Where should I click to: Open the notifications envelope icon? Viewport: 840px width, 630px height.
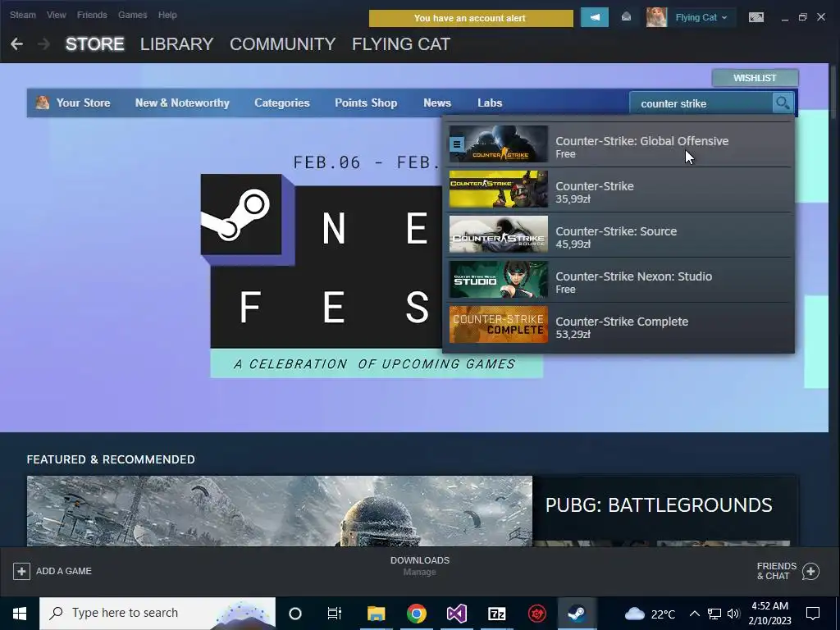coord(626,17)
